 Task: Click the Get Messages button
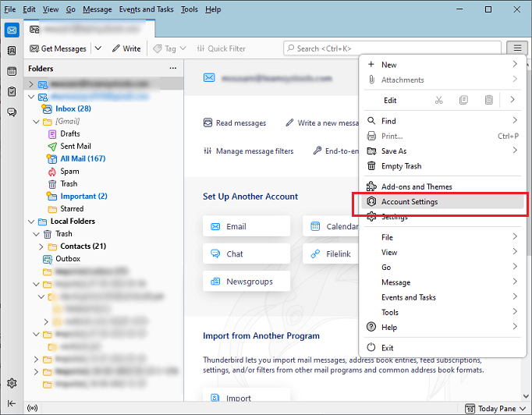coord(58,48)
